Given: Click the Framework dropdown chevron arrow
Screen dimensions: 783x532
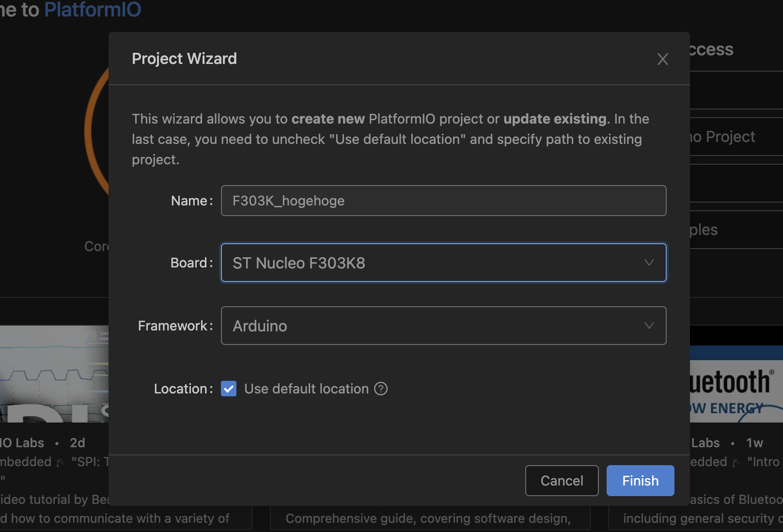Looking at the screenshot, I should pos(649,326).
